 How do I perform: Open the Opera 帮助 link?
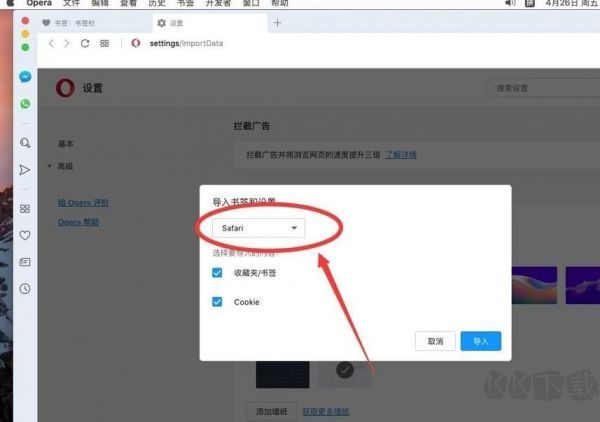78,222
